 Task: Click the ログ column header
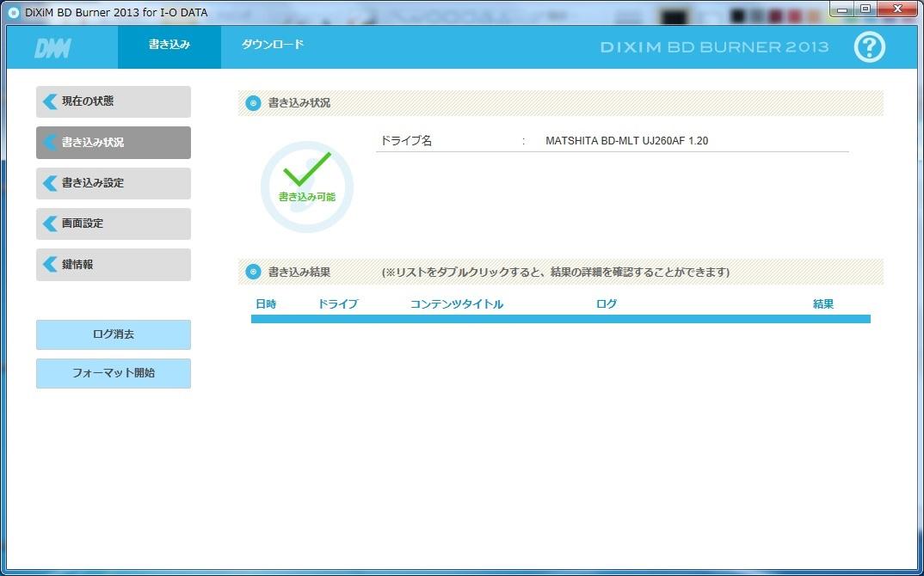[x=607, y=303]
